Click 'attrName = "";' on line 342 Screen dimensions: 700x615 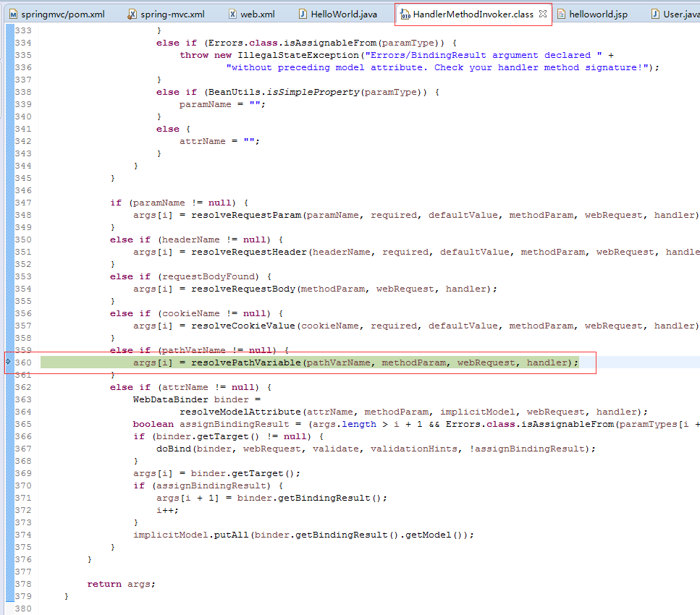219,142
